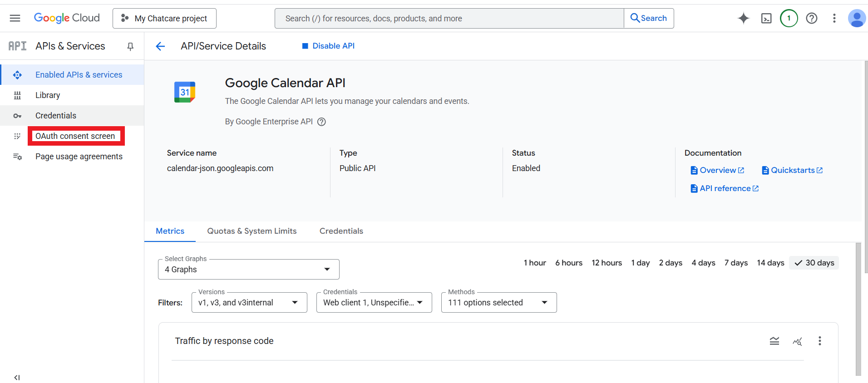
Task: Open the three-dot settings menu in header
Action: coord(834,18)
